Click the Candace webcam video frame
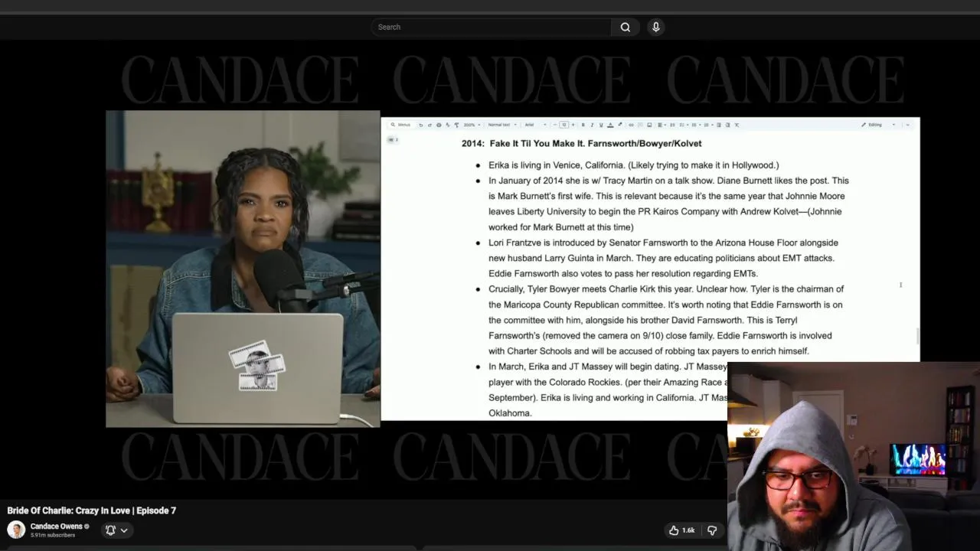980x551 pixels. [x=243, y=269]
